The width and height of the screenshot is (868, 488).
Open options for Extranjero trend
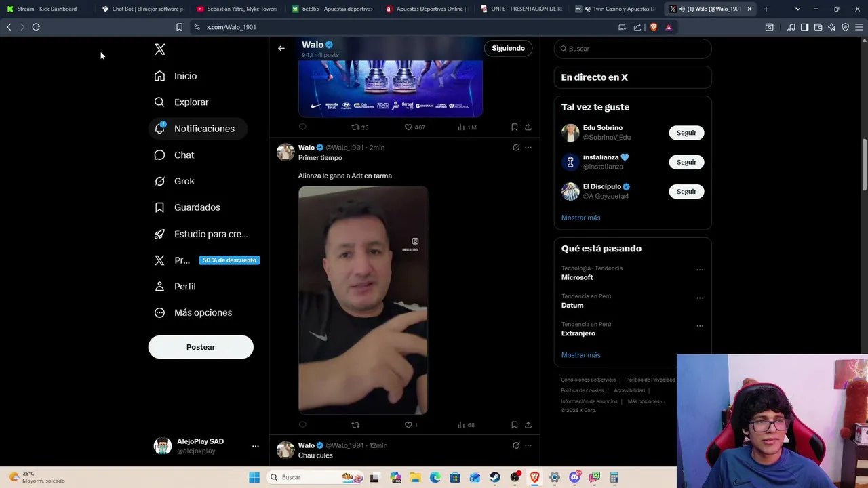tap(700, 326)
